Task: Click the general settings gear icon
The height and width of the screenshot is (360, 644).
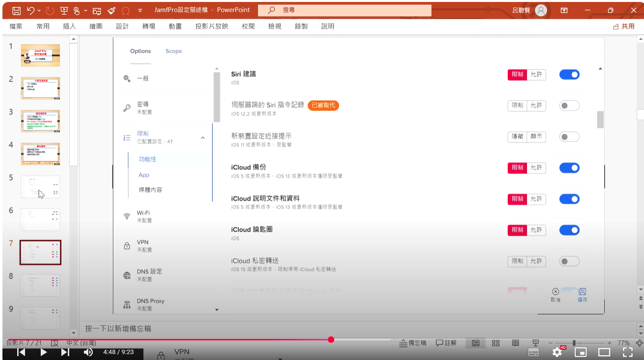Action: (x=127, y=78)
